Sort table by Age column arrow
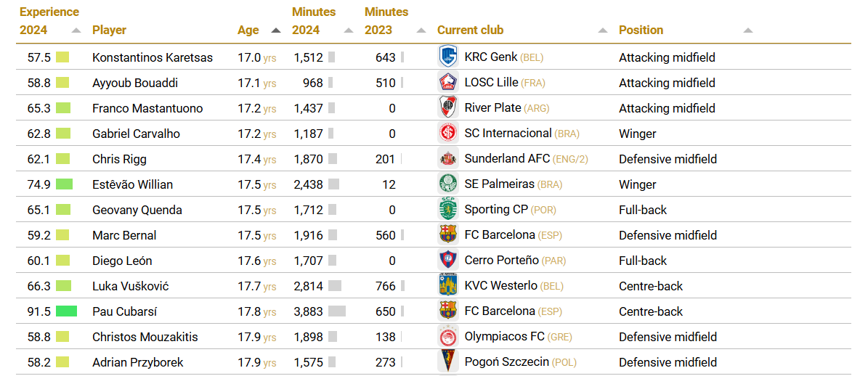Image resolution: width=868 pixels, height=376 pixels. [275, 30]
